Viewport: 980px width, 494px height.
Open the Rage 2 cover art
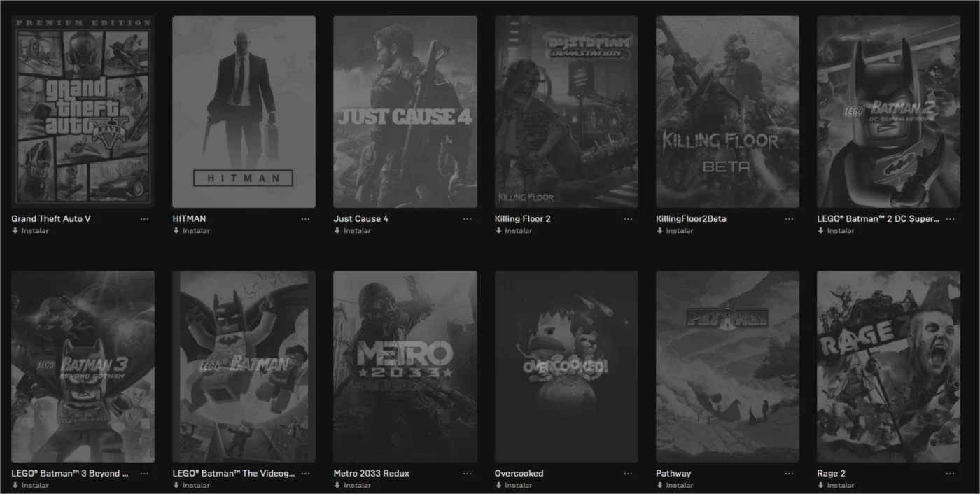pos(889,367)
